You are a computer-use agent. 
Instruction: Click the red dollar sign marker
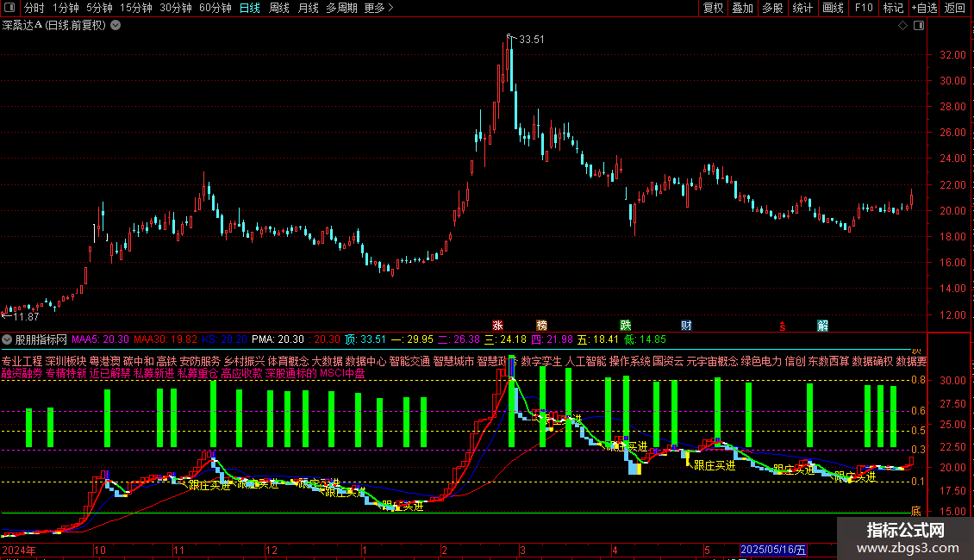pyautogui.click(x=782, y=327)
